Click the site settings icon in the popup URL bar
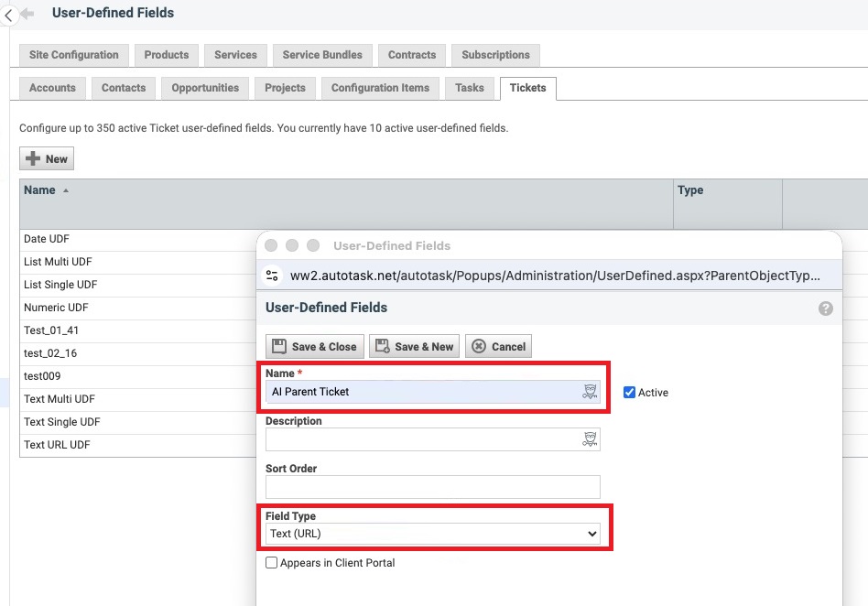868x606 pixels. (x=273, y=276)
